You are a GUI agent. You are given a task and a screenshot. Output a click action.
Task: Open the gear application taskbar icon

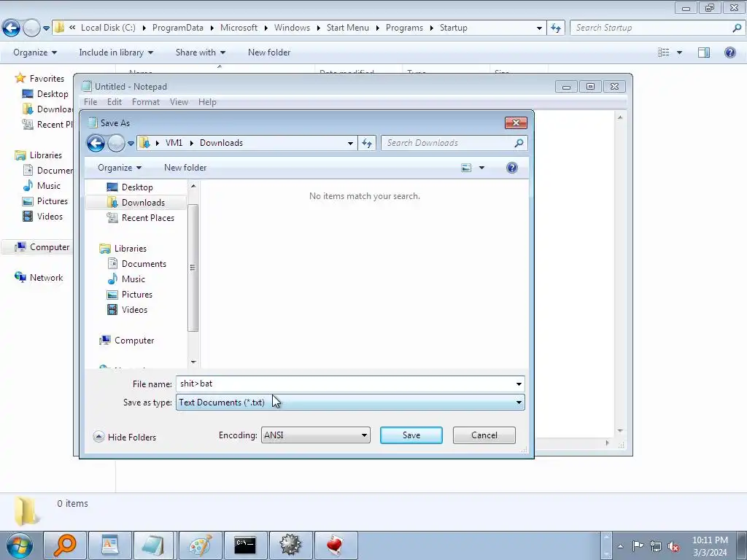(x=290, y=545)
